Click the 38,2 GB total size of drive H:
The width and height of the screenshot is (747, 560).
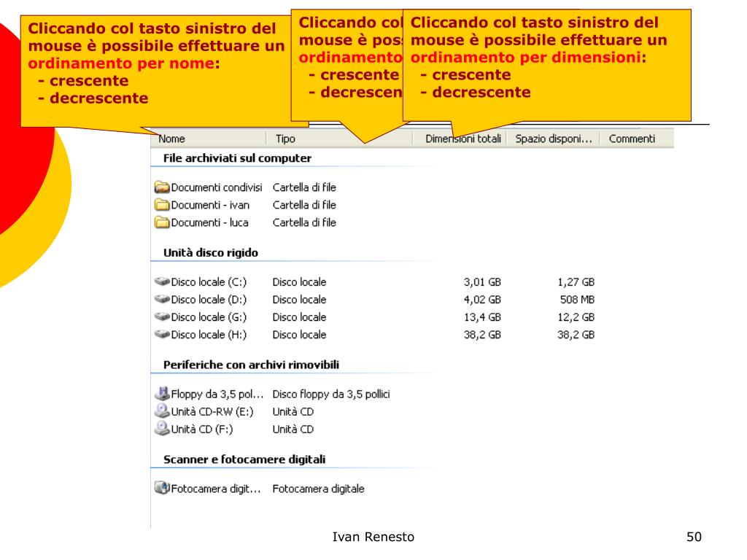483,335
